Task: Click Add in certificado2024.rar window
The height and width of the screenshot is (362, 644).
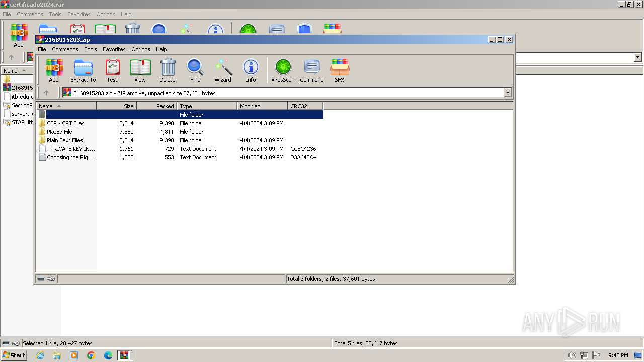Action: [x=19, y=36]
